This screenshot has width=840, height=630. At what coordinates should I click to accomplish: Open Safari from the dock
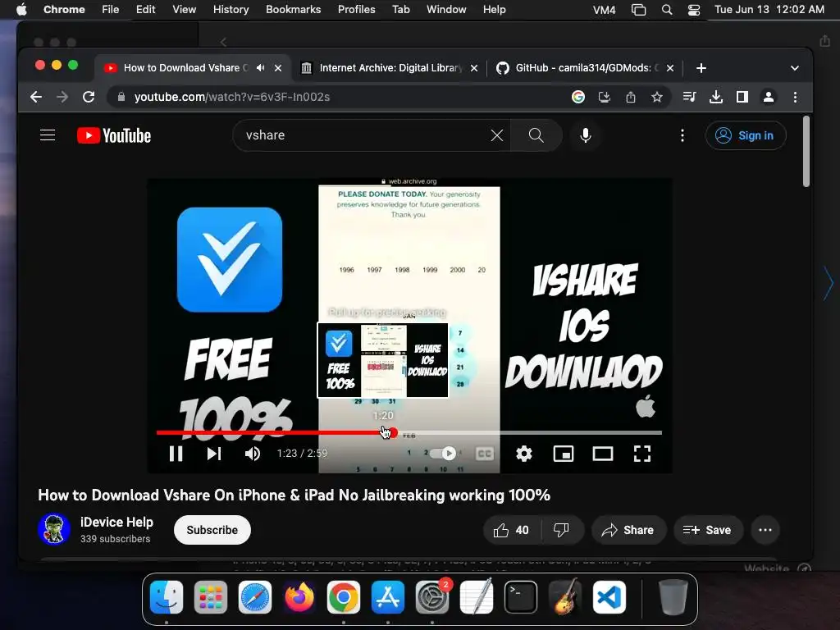[255, 597]
